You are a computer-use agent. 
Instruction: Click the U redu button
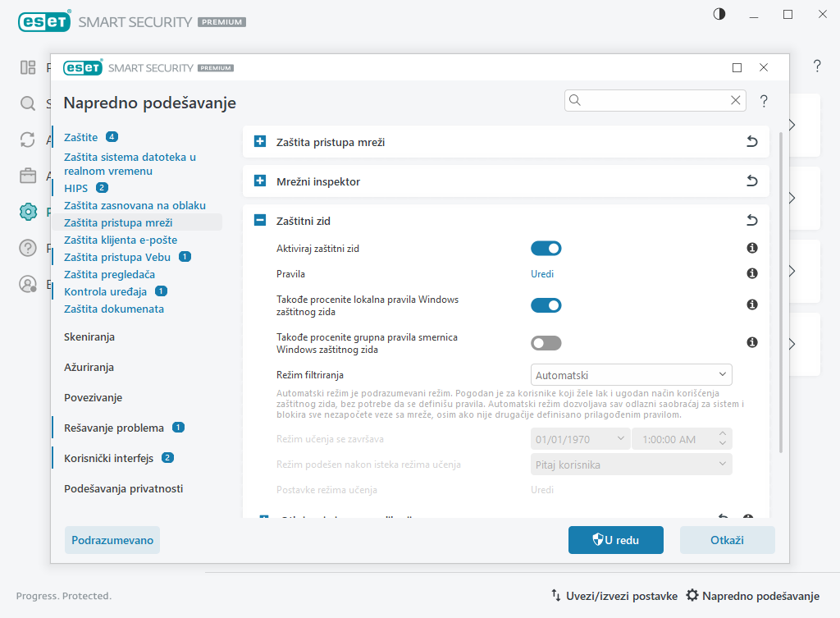point(615,540)
